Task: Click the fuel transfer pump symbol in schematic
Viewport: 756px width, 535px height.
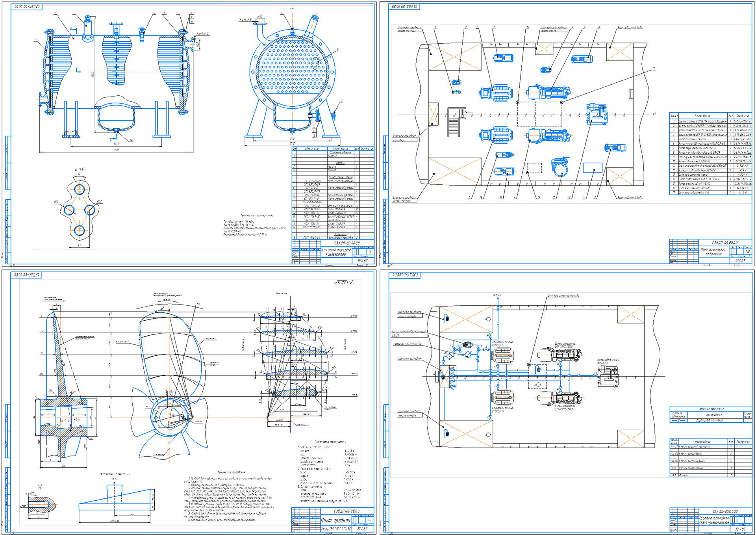Action: [x=468, y=345]
